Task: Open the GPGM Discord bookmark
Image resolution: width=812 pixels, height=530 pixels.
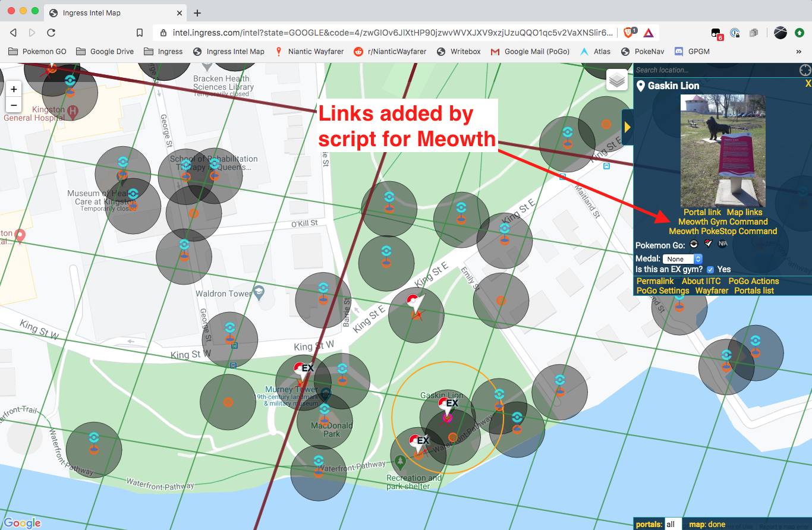Action: (x=693, y=52)
